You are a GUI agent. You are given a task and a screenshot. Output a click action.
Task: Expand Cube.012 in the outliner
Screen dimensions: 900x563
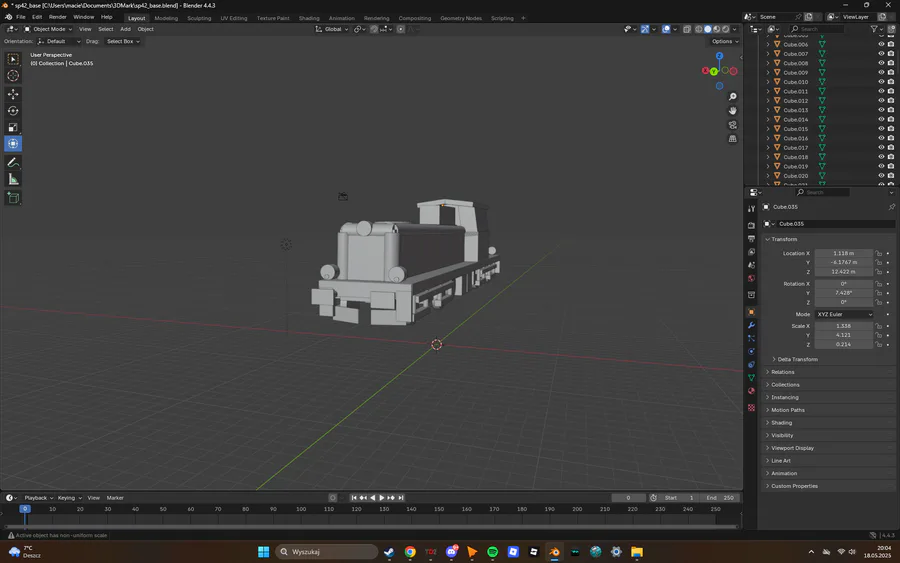click(768, 100)
